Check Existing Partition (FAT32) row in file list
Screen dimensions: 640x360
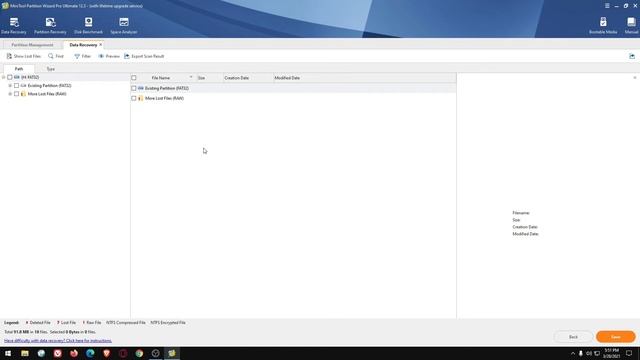[x=133, y=88]
